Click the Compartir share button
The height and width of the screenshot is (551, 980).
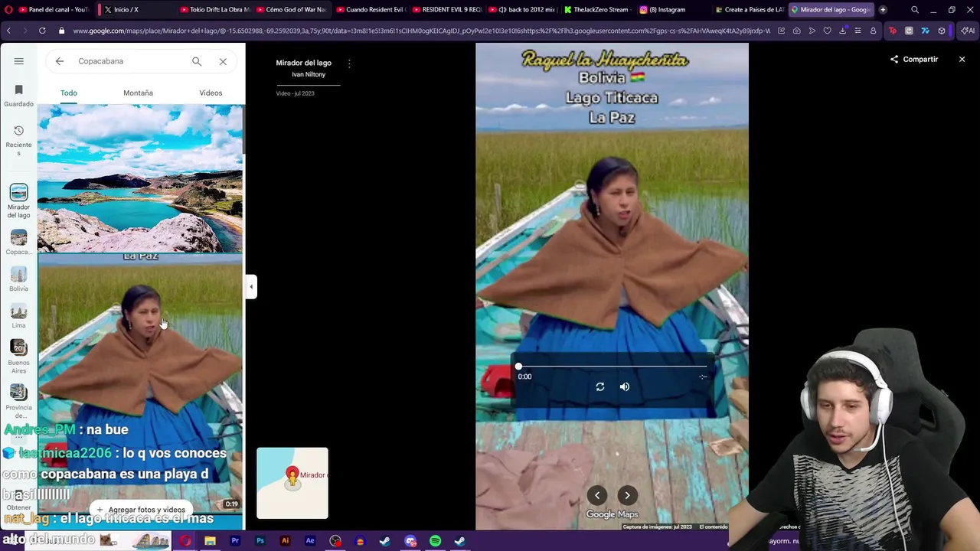pos(914,59)
